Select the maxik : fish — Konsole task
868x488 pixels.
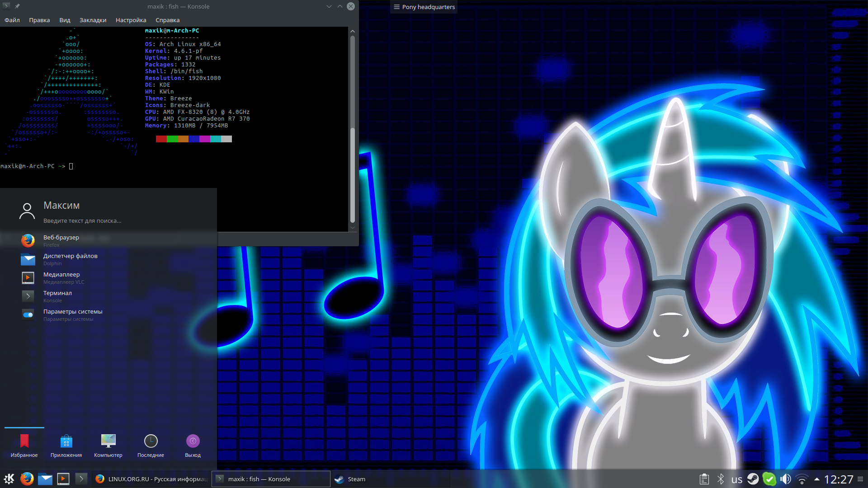[271, 479]
